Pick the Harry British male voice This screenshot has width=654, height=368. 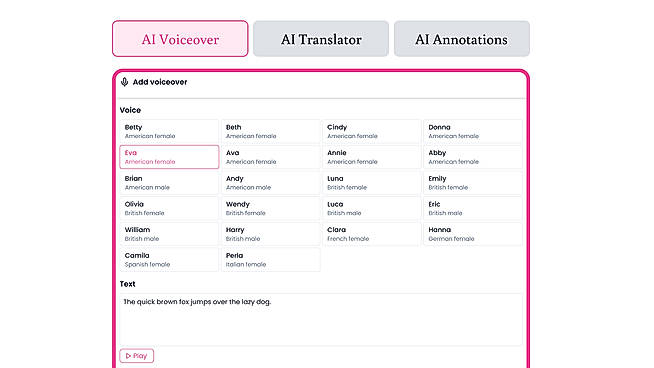(x=271, y=234)
